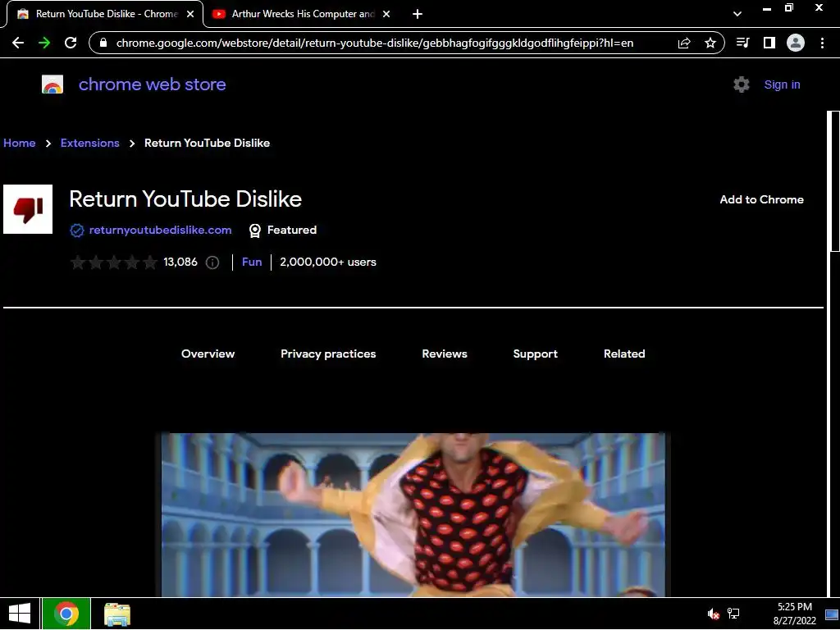Click the extension preview video thumbnail
Screen dimensions: 840x630
coord(413,515)
